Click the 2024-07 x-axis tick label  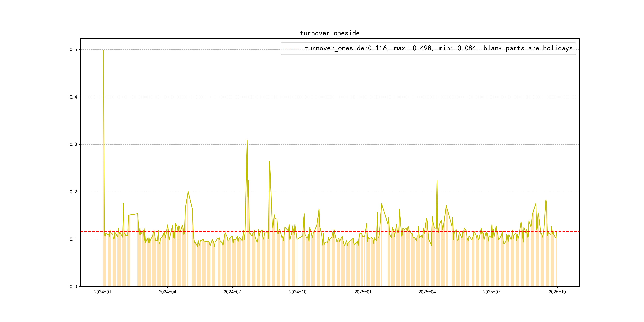coord(232,292)
